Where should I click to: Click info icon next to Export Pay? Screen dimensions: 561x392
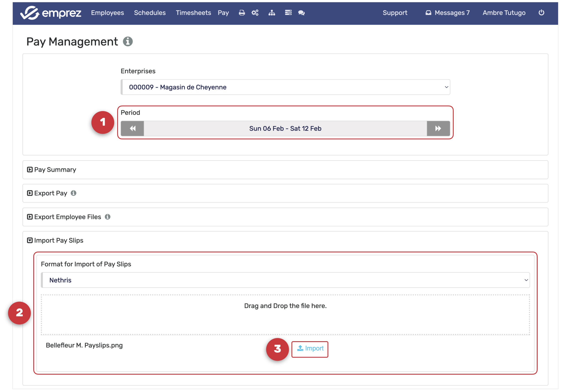click(x=74, y=193)
